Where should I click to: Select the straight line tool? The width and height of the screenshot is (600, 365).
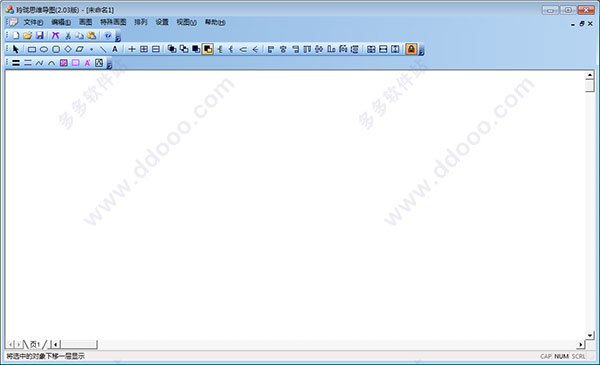click(x=103, y=49)
